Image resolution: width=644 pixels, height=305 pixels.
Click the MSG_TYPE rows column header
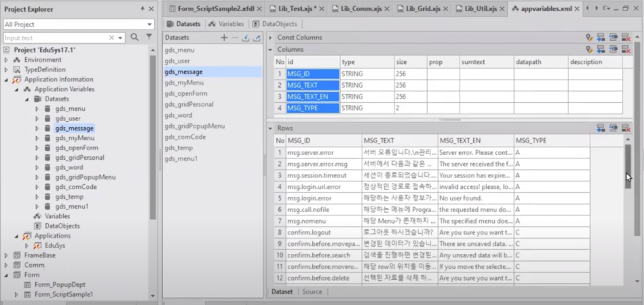click(x=552, y=141)
